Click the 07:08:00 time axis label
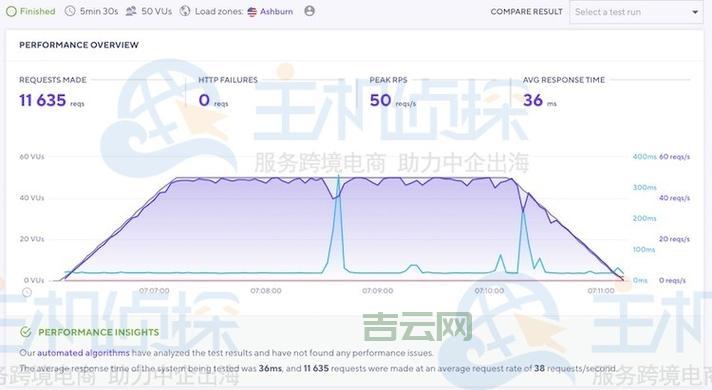712x390 pixels. coord(266,291)
